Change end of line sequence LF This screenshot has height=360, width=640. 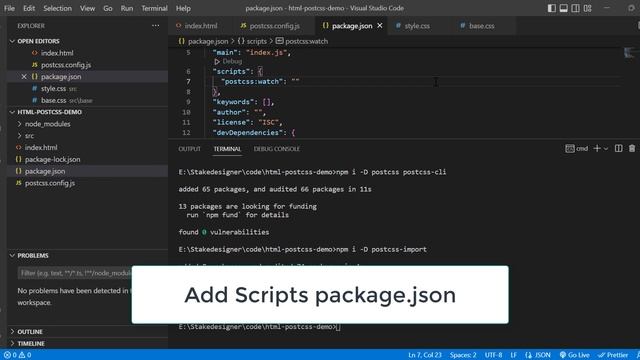tap(513, 355)
